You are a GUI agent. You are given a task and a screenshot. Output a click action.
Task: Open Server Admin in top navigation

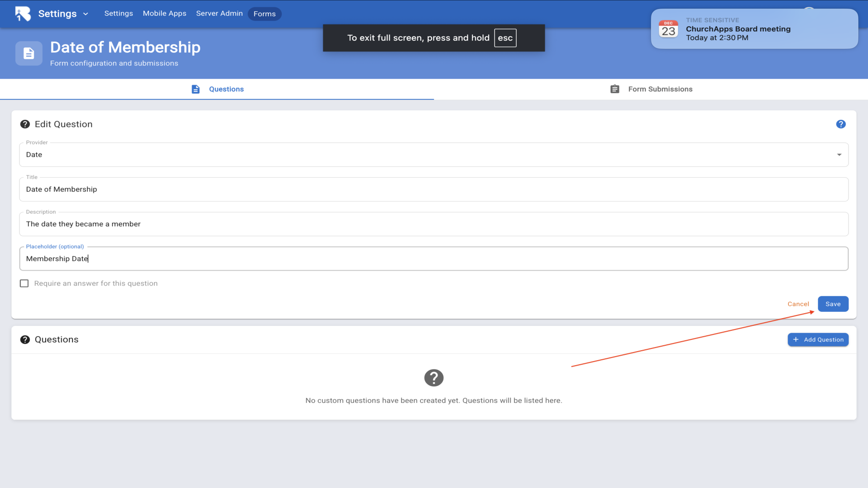click(x=219, y=14)
